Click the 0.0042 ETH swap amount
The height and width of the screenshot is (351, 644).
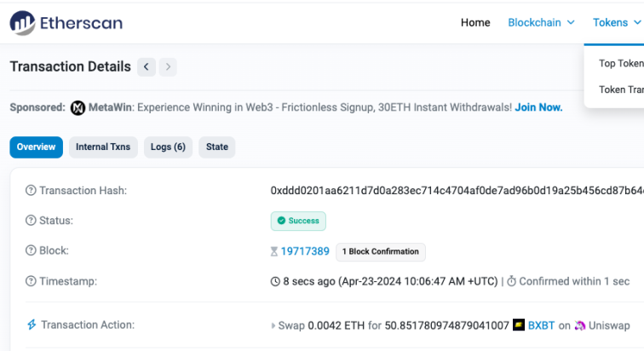coord(336,325)
